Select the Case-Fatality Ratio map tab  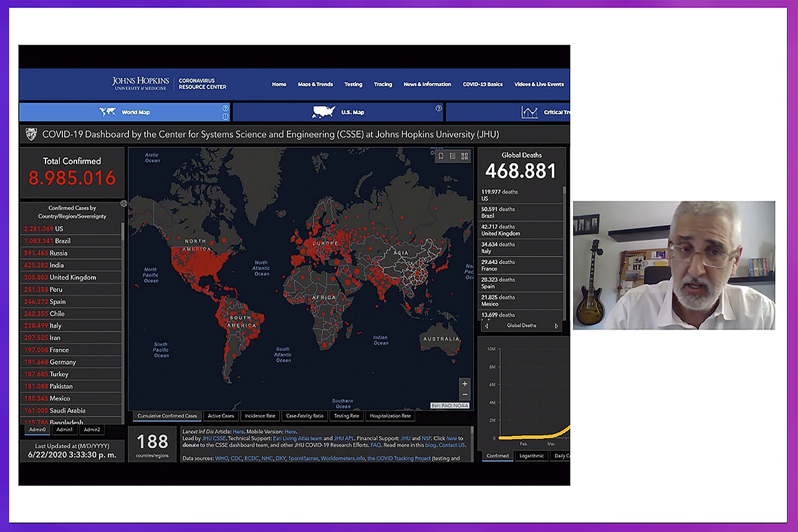[x=305, y=416]
